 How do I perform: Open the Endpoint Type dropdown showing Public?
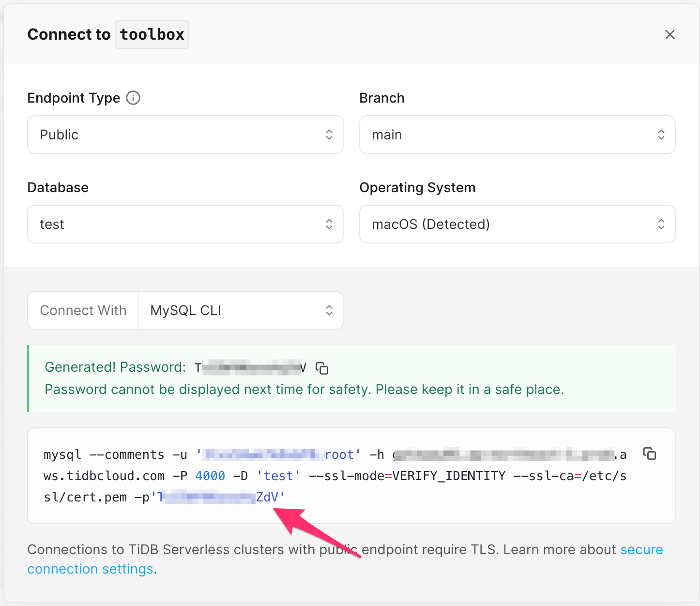pos(185,135)
